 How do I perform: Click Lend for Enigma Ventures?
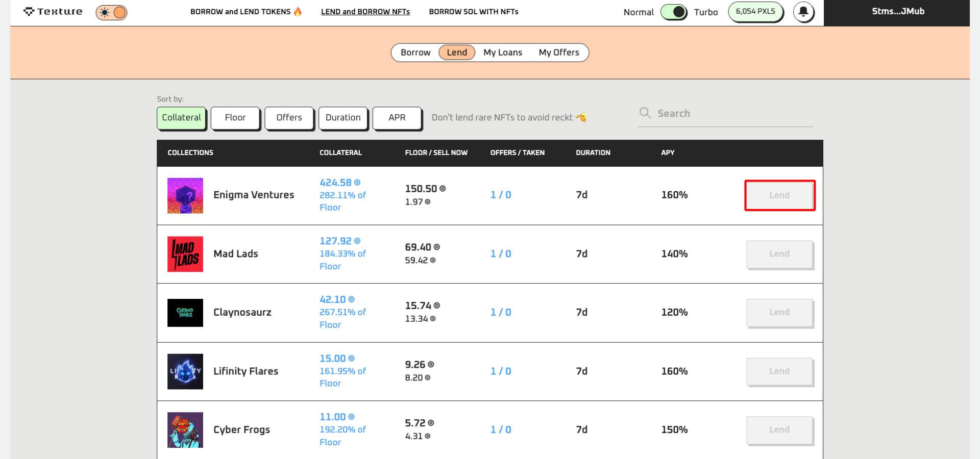(x=779, y=195)
